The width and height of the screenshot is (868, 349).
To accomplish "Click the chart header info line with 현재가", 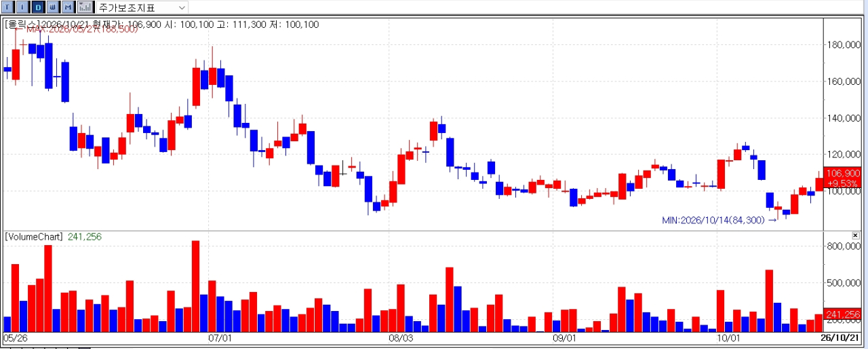I will [161, 24].
